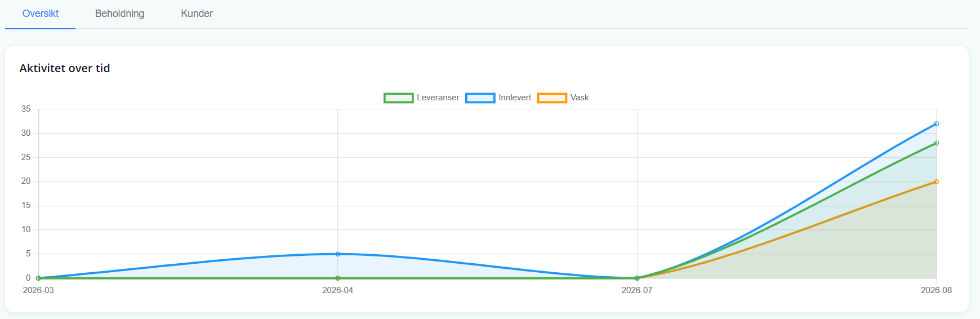Select the green Leveranser point at 2026-04
This screenshot has height=319, width=980.
click(x=338, y=278)
